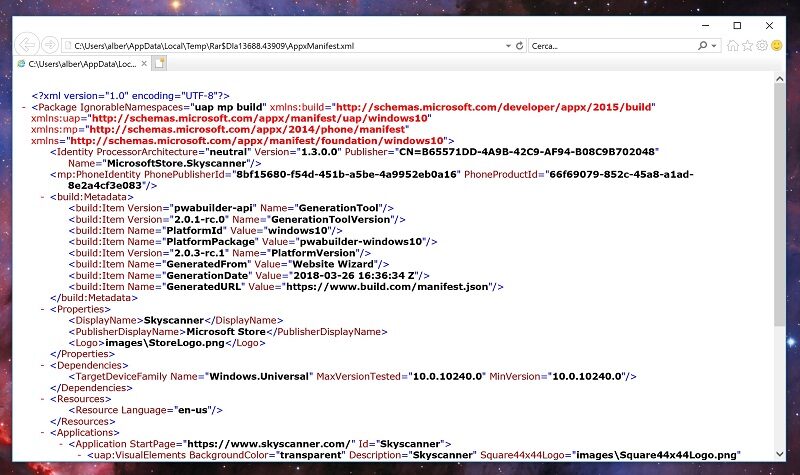Screen dimensions: 800x475
Task: Click the address bar with AppxManifest.xml path
Action: [286, 45]
